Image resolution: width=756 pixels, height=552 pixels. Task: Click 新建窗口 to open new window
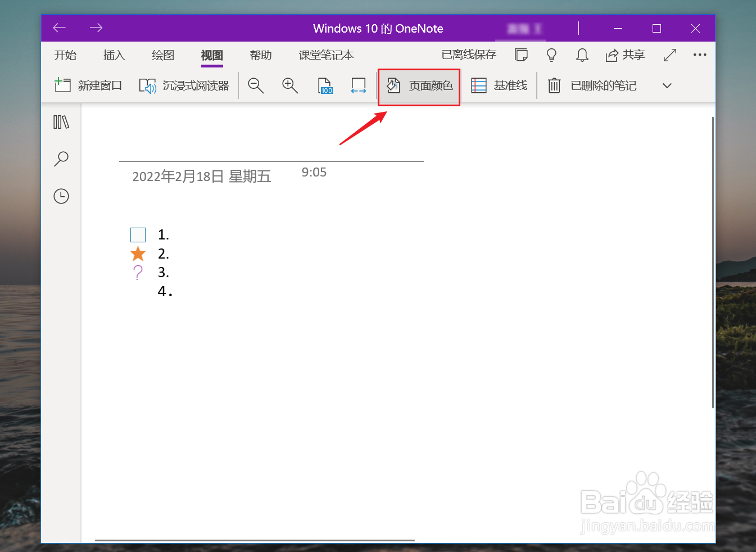88,85
